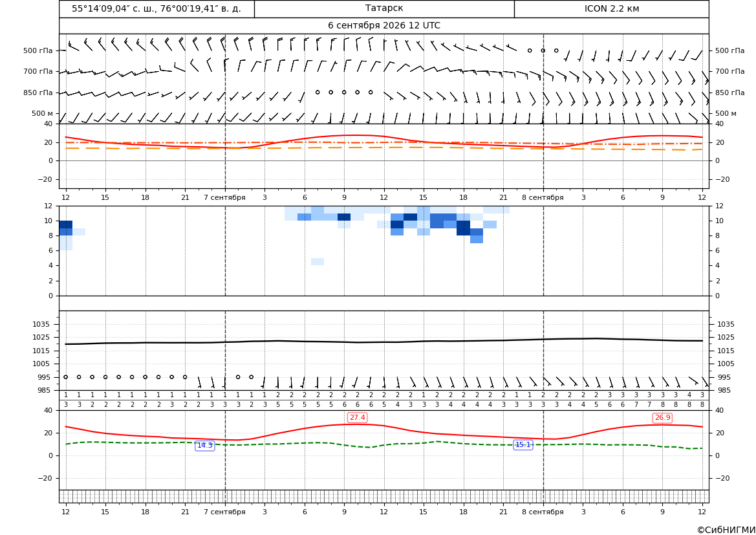Click the 15.1 minimum temperature label
Viewport: 756px width, 535px height.
tap(523, 445)
